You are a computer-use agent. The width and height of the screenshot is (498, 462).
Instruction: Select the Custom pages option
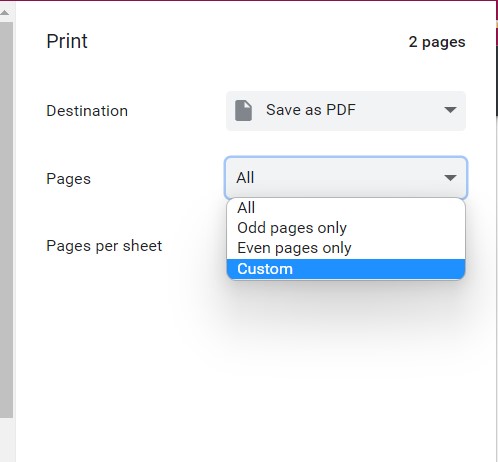coord(346,269)
